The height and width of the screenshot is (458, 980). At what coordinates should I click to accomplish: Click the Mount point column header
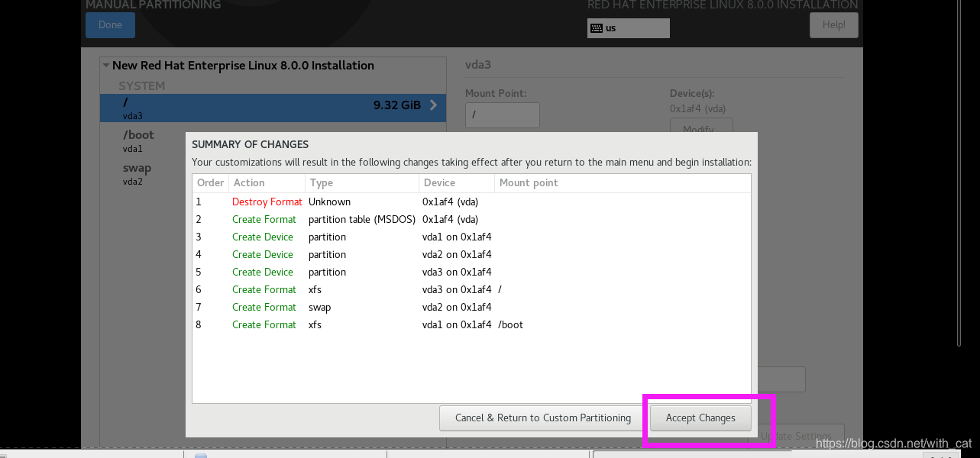(623, 183)
